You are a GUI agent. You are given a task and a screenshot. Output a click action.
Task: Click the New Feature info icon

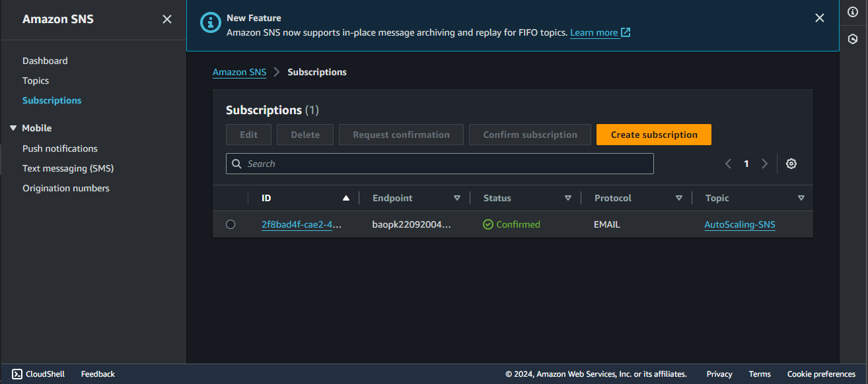coord(210,22)
